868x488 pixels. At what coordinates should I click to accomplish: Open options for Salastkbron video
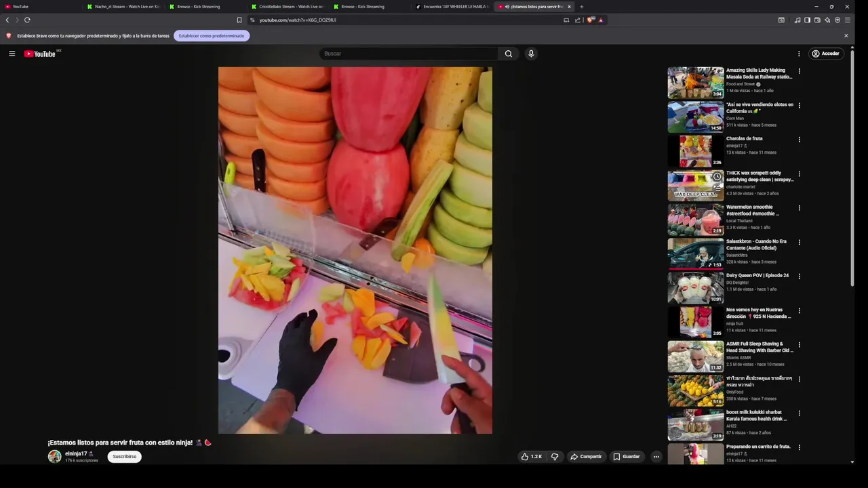pyautogui.click(x=799, y=242)
